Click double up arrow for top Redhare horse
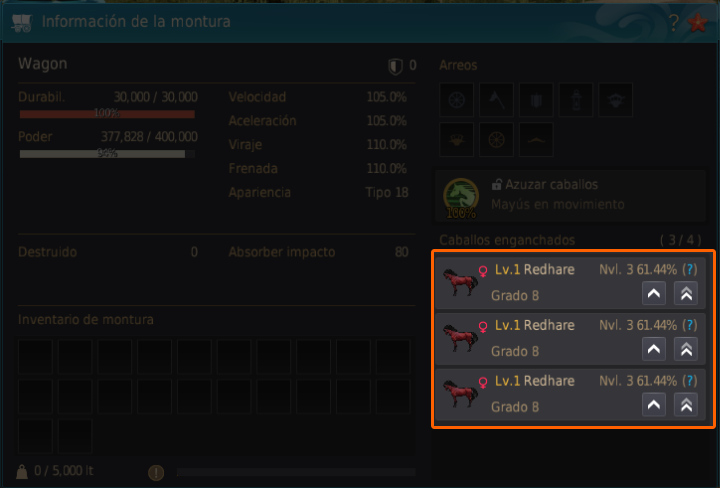 coord(686,293)
